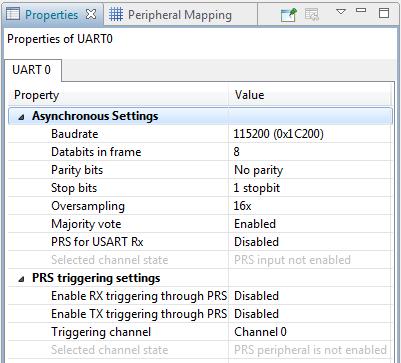Viewport: 401px width, 363px height.
Task: Click the Property column header
Action: [x=118, y=95]
